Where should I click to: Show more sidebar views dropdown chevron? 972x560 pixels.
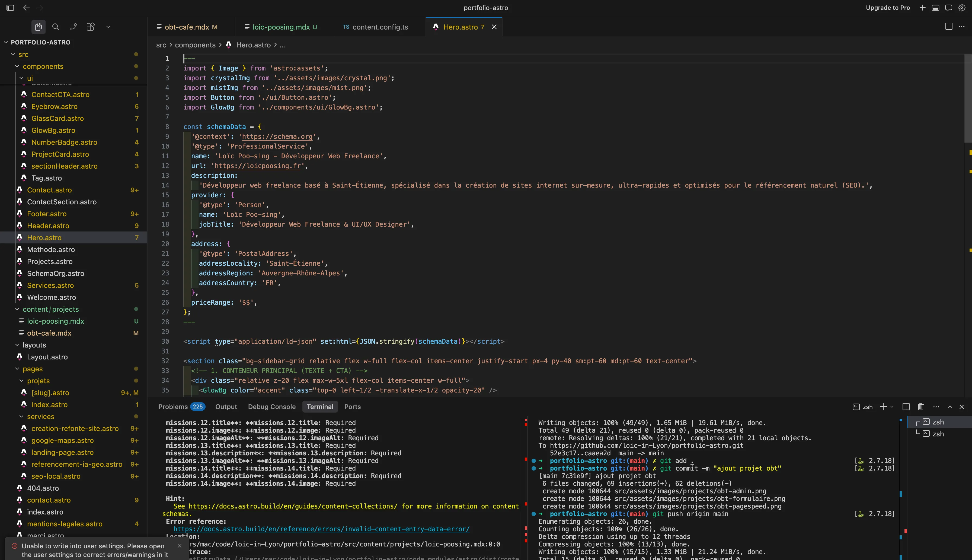click(108, 27)
